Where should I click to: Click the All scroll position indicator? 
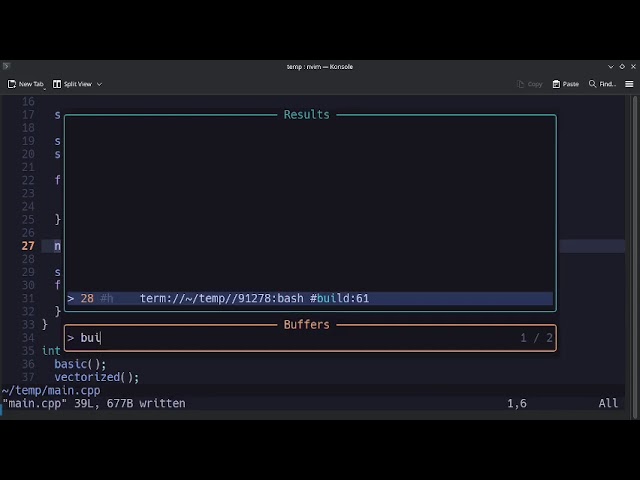tap(608, 404)
